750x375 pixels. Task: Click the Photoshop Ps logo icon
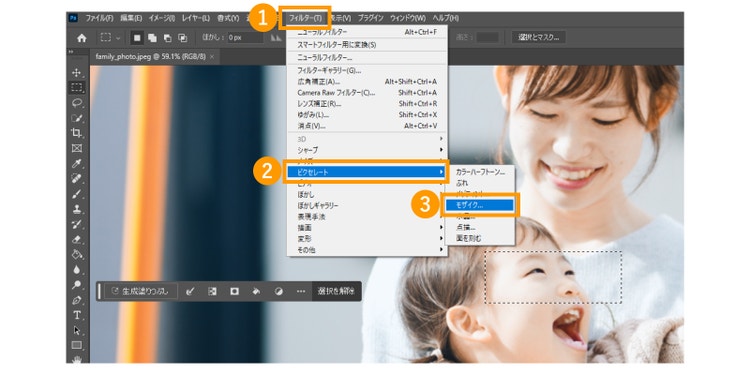point(73,18)
